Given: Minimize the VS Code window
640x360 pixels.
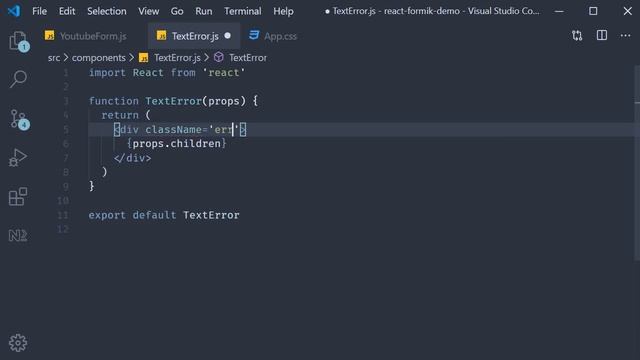Looking at the screenshot, I should point(559,11).
